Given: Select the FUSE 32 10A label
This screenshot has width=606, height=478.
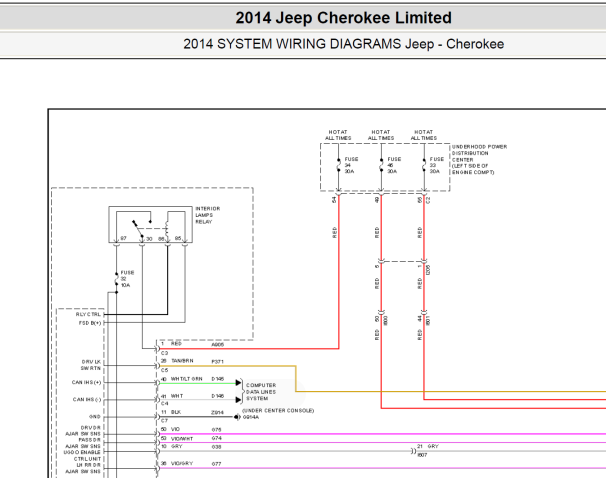Looking at the screenshot, I should pos(127,279).
